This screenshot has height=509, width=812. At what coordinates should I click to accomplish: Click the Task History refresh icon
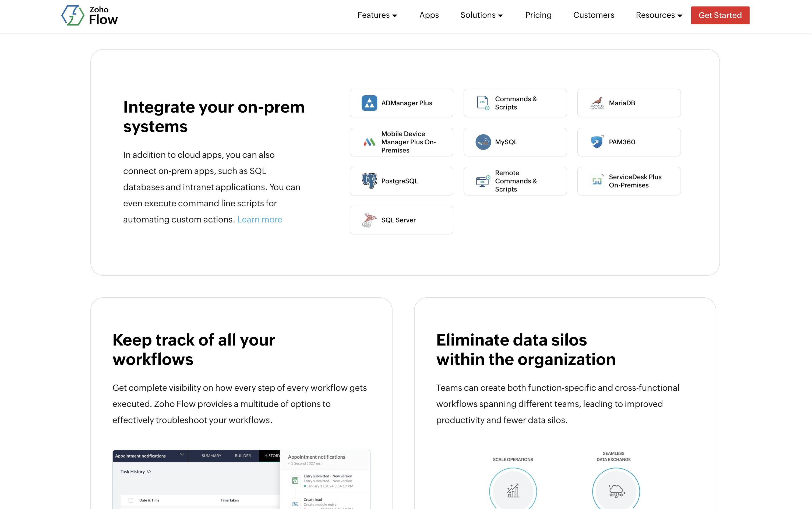tap(149, 472)
